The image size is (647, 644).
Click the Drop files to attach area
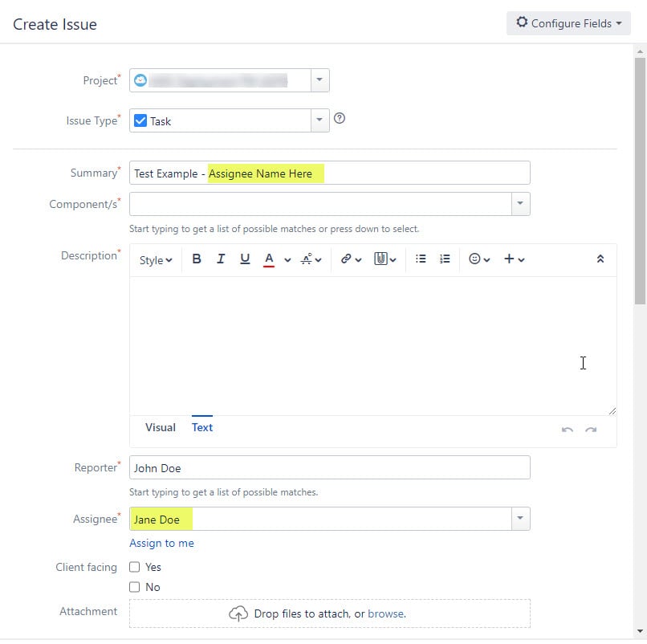(x=329, y=613)
